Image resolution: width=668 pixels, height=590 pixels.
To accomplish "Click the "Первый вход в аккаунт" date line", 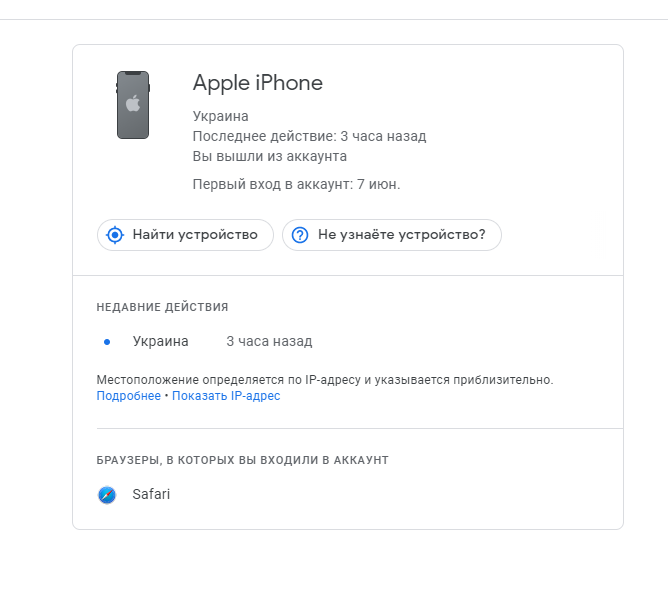I will [x=296, y=184].
